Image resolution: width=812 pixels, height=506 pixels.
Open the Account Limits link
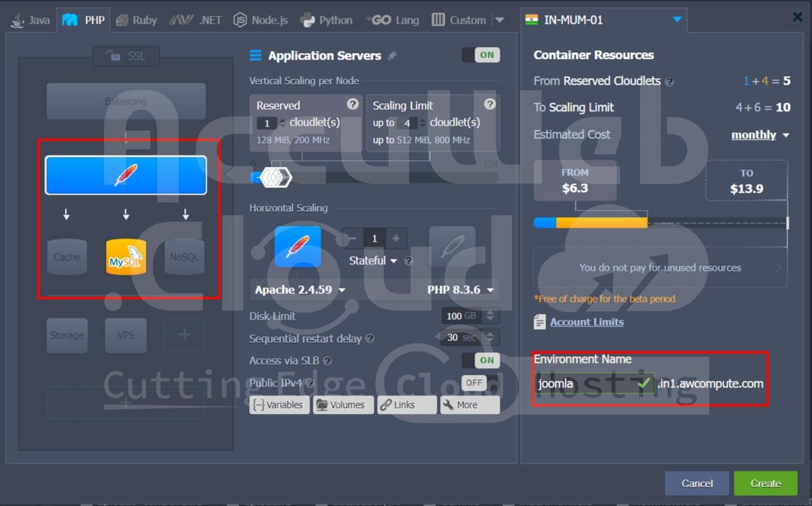pos(587,322)
